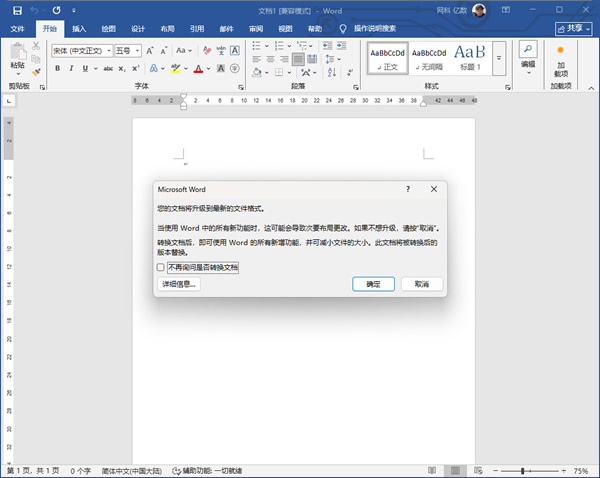Click the Copy icon in the clipboard group
The width and height of the screenshot is (600, 478).
(x=36, y=59)
